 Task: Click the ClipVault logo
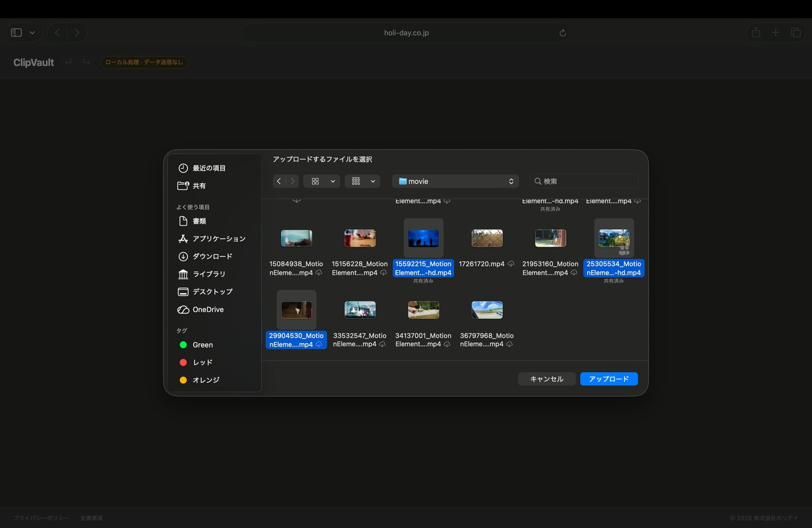point(33,62)
